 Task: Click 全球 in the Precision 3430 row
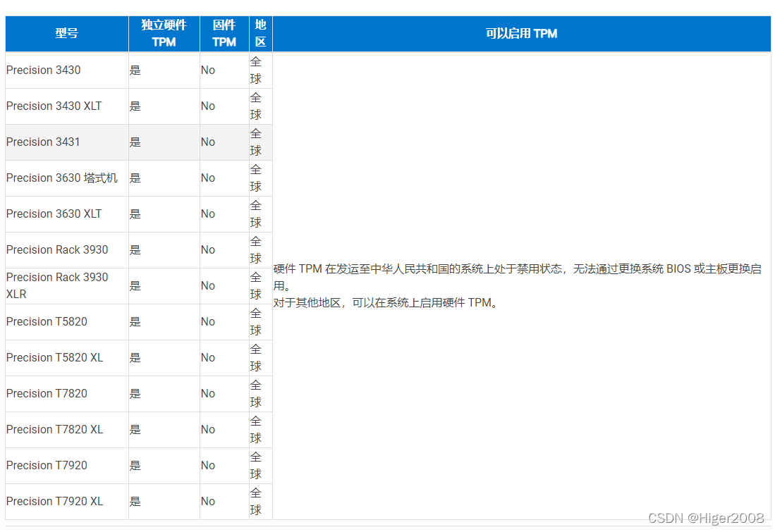pos(255,70)
